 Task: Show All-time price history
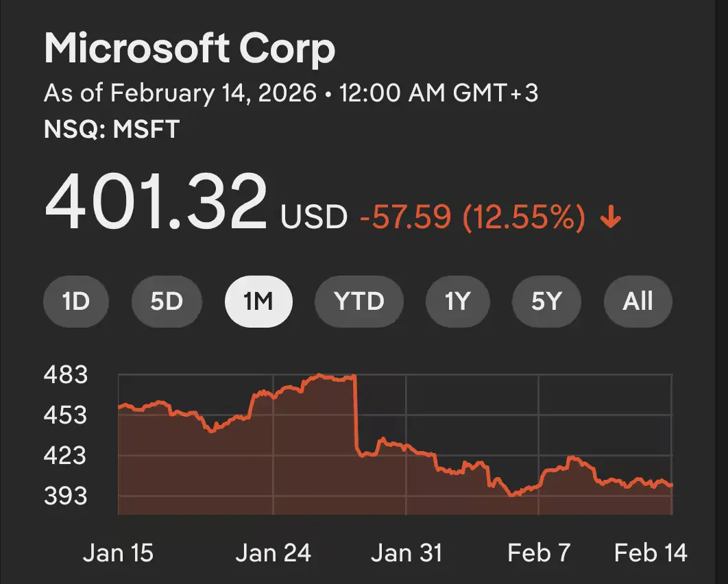click(x=638, y=301)
